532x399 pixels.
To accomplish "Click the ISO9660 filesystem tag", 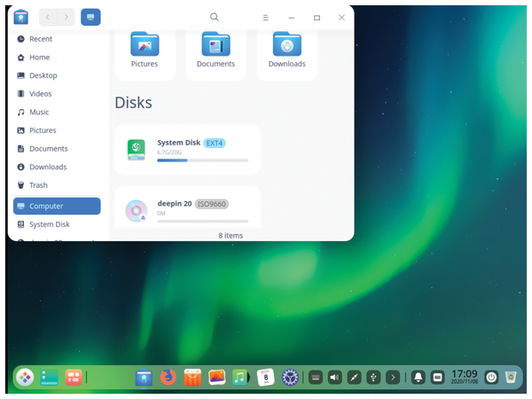I will click(211, 204).
